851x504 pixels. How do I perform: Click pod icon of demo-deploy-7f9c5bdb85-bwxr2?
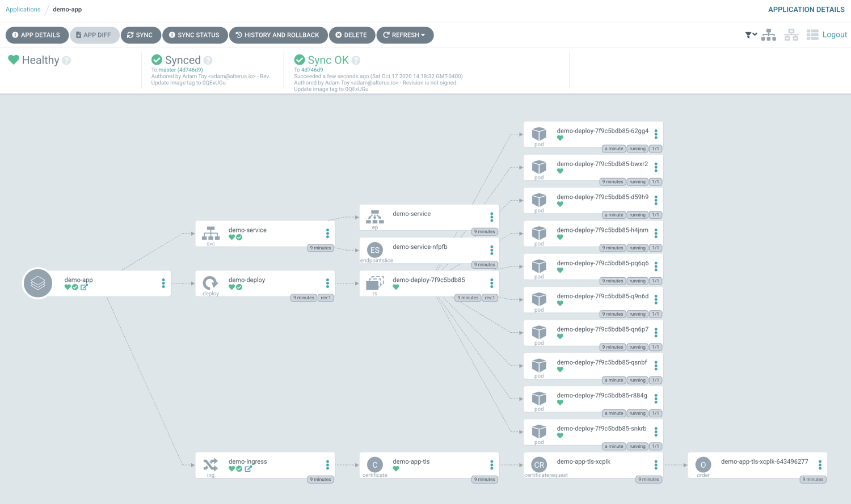[539, 167]
